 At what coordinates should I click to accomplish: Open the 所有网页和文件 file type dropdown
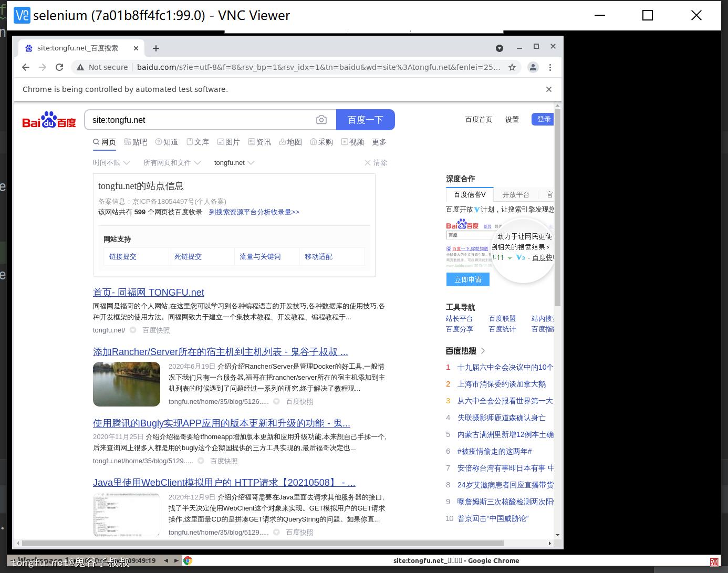point(172,163)
